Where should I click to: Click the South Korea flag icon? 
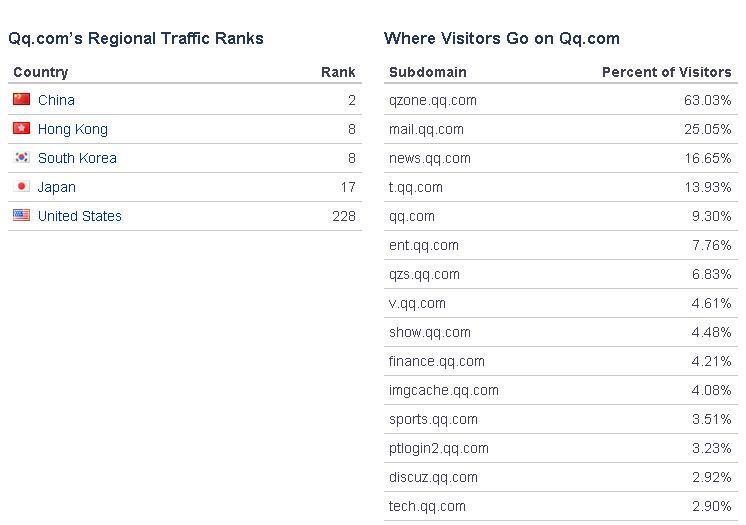(21, 157)
